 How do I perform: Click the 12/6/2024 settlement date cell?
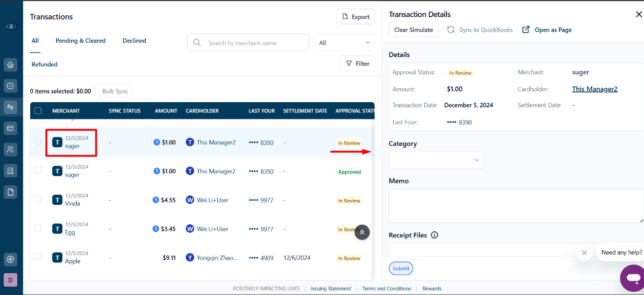(297, 258)
